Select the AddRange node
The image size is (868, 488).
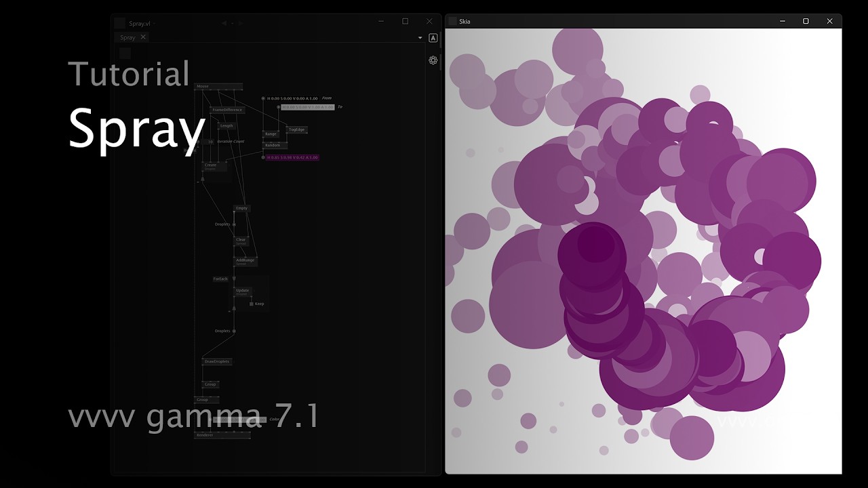[x=245, y=261]
